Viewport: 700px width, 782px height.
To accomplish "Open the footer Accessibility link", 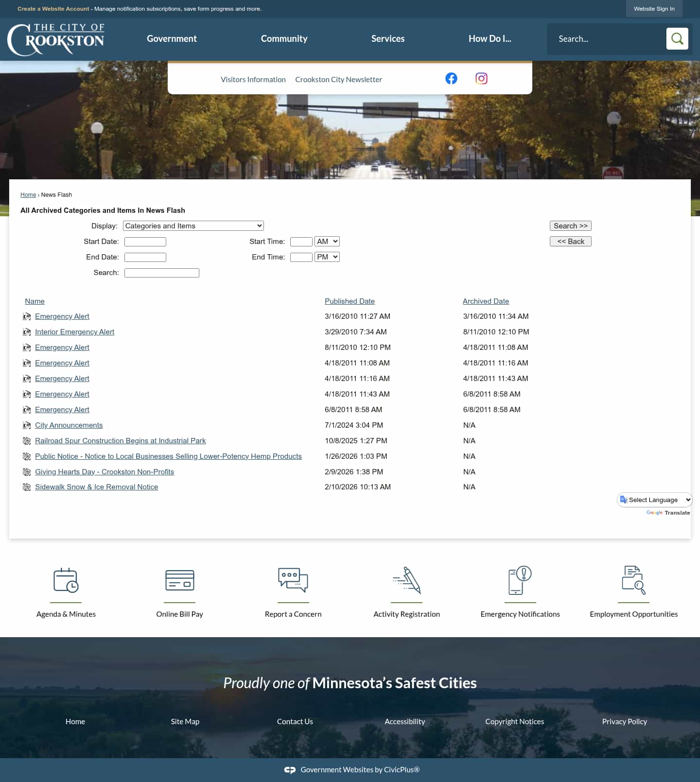I will [405, 721].
